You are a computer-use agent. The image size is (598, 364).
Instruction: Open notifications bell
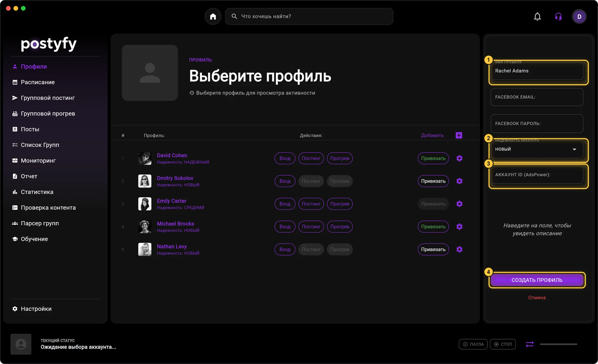tap(537, 16)
